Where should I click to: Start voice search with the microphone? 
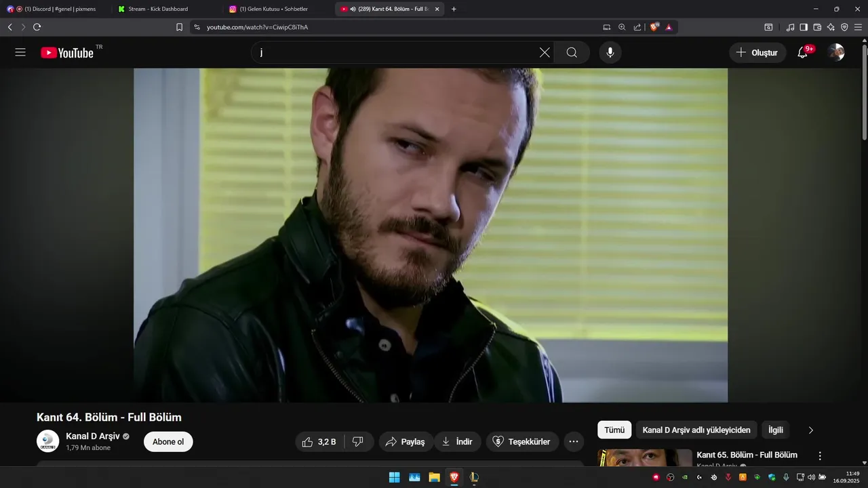tap(610, 52)
